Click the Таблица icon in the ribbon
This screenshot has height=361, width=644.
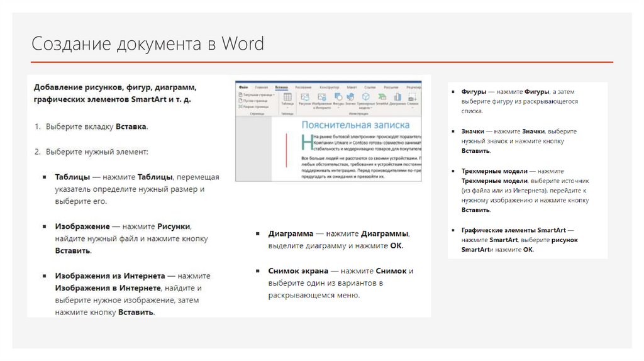pos(287,97)
